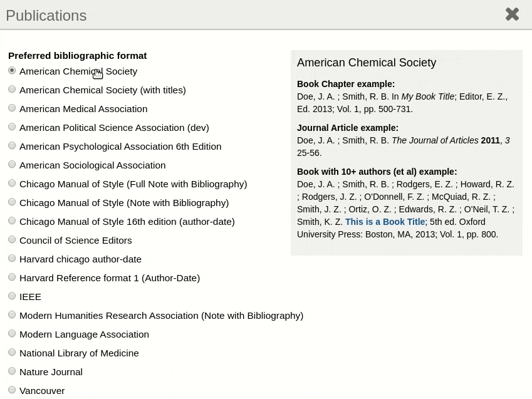Select Chicago Manual of Style 16th edition (author-date)
Viewport: 532px width, 399px height.
click(12, 221)
